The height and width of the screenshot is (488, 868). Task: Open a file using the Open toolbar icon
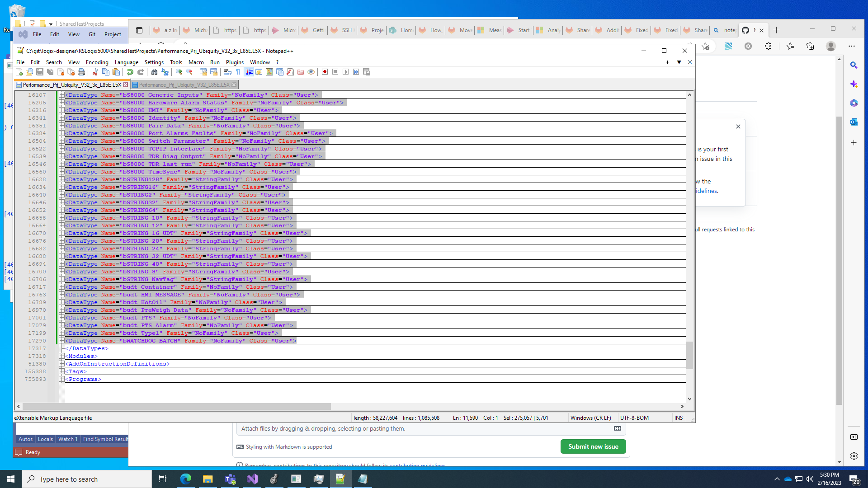pyautogui.click(x=29, y=71)
